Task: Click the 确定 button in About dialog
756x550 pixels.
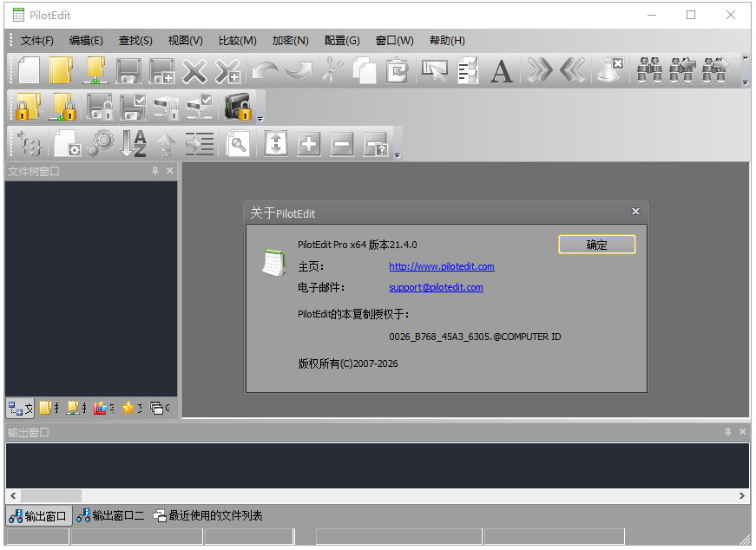Action: click(x=597, y=245)
